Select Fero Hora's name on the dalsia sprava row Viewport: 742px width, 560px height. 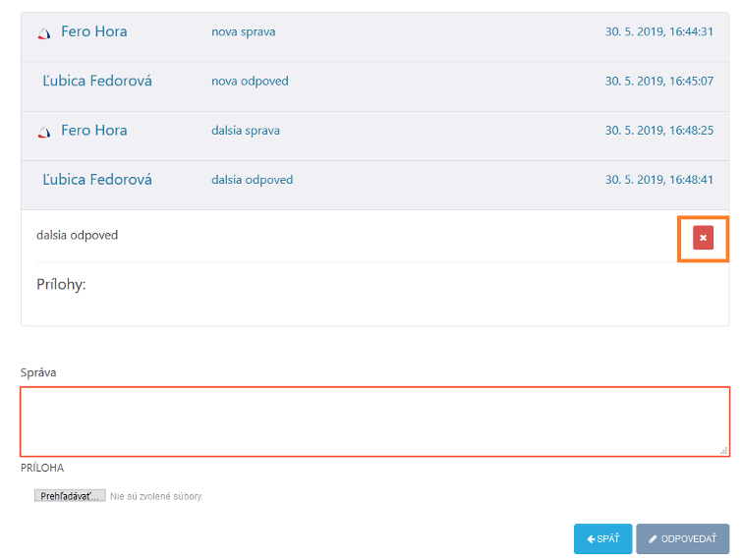(x=93, y=130)
